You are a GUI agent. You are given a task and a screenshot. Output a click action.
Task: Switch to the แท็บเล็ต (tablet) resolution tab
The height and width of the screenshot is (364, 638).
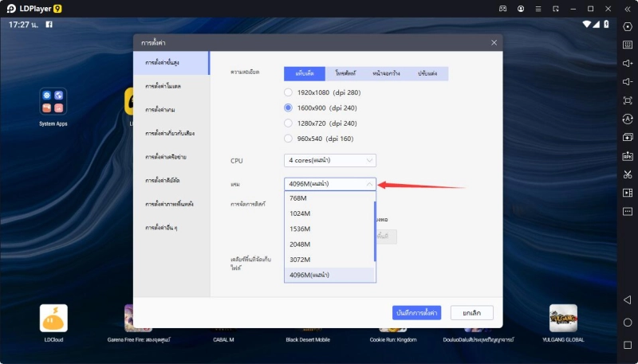click(305, 73)
